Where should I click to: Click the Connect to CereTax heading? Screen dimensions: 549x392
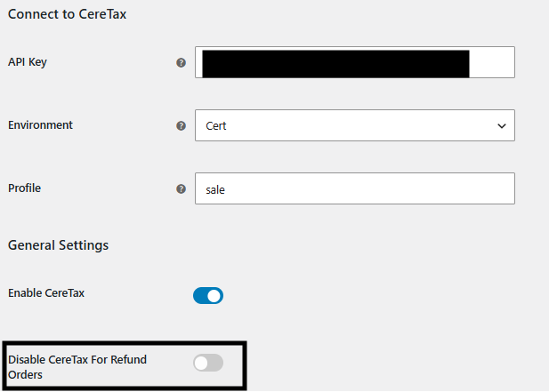point(68,14)
